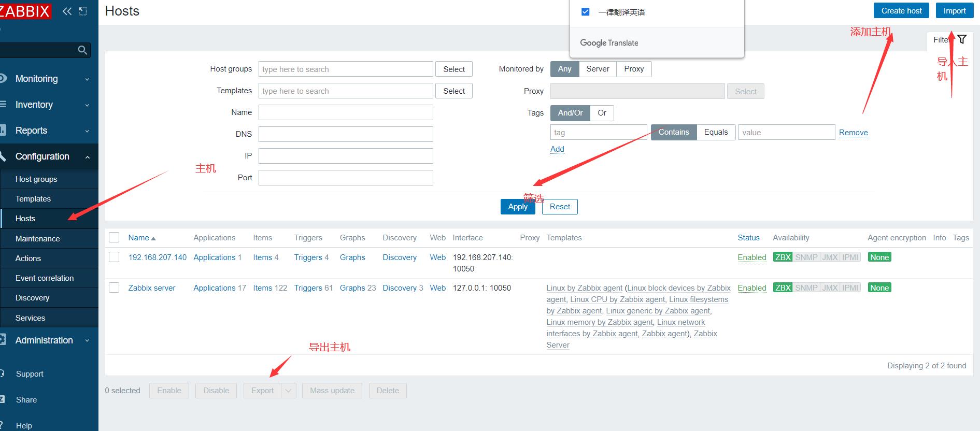The width and height of the screenshot is (980, 431).
Task: Click the Import button
Action: (954, 11)
